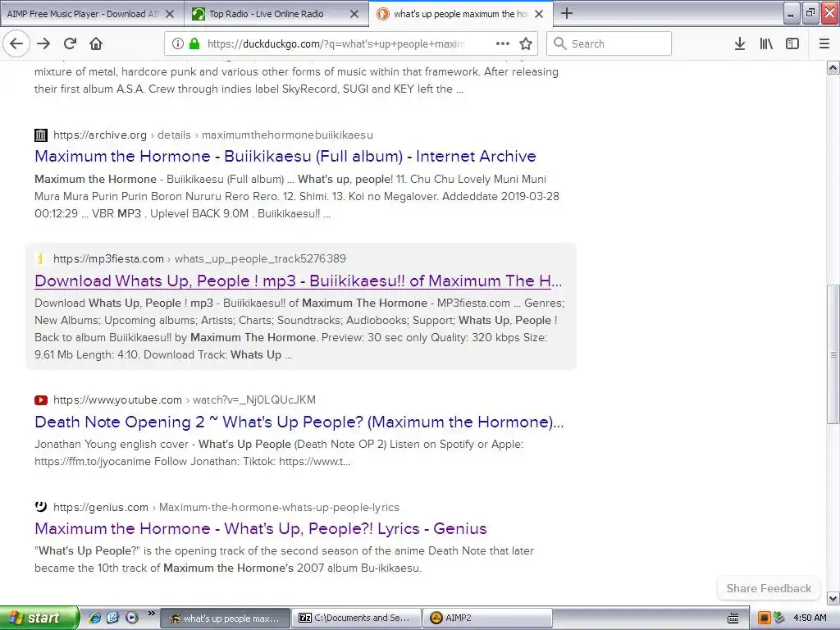
Task: Go forward with the forward arrow
Action: [43, 44]
